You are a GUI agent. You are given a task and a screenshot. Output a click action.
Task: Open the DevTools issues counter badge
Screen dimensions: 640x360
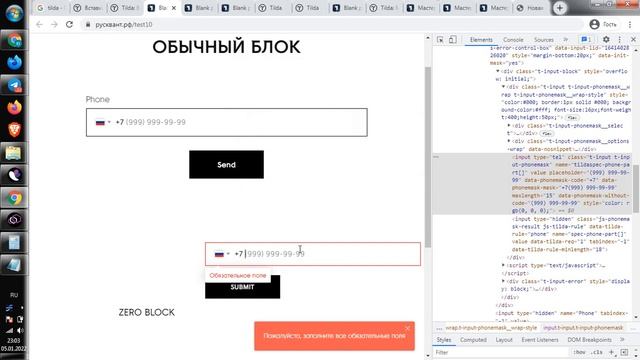(x=586, y=40)
